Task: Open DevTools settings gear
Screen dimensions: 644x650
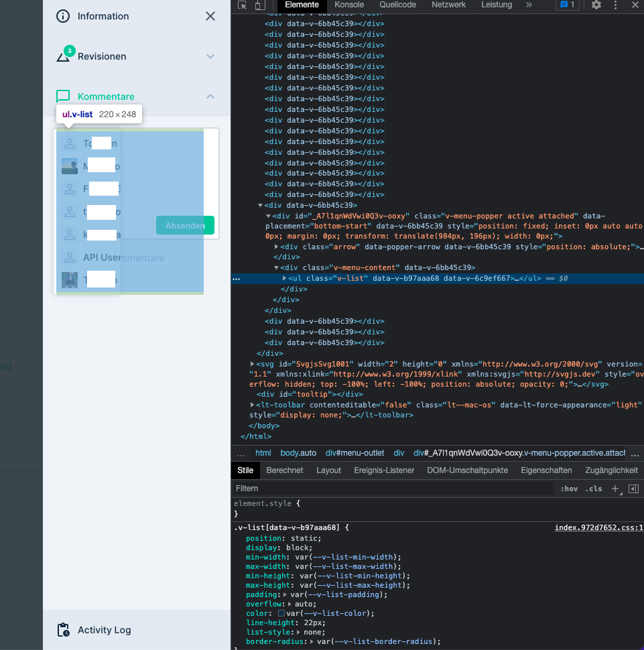Action: click(x=596, y=5)
